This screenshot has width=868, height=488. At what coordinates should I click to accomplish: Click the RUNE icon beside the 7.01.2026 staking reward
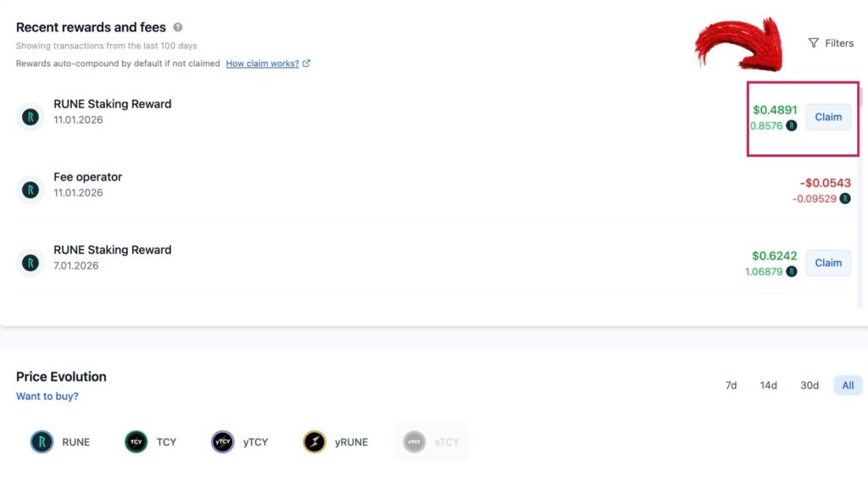coord(31,263)
